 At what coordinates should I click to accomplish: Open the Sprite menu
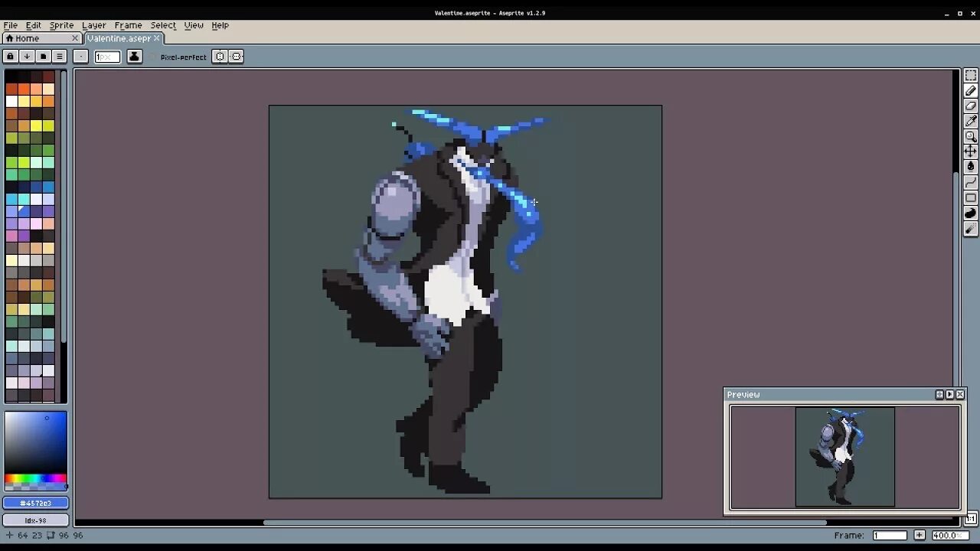62,25
